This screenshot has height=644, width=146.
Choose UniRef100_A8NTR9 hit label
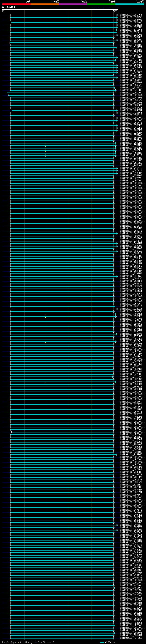point(131,45)
